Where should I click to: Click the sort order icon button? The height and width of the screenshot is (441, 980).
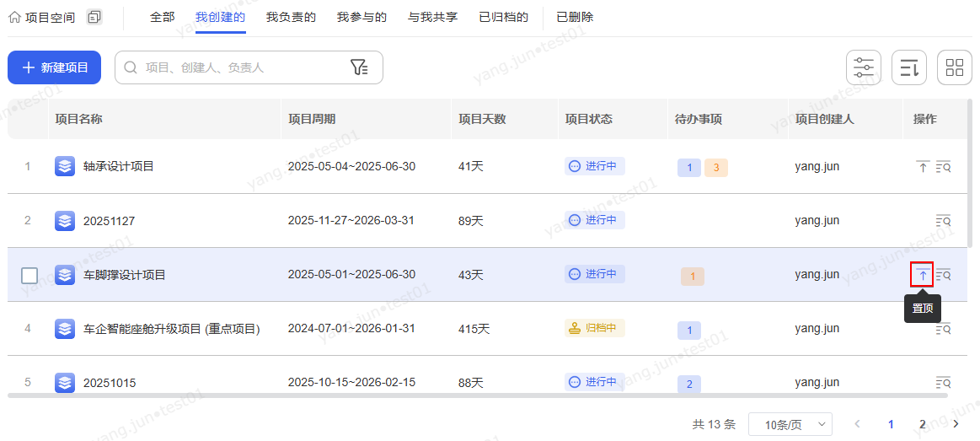click(909, 67)
